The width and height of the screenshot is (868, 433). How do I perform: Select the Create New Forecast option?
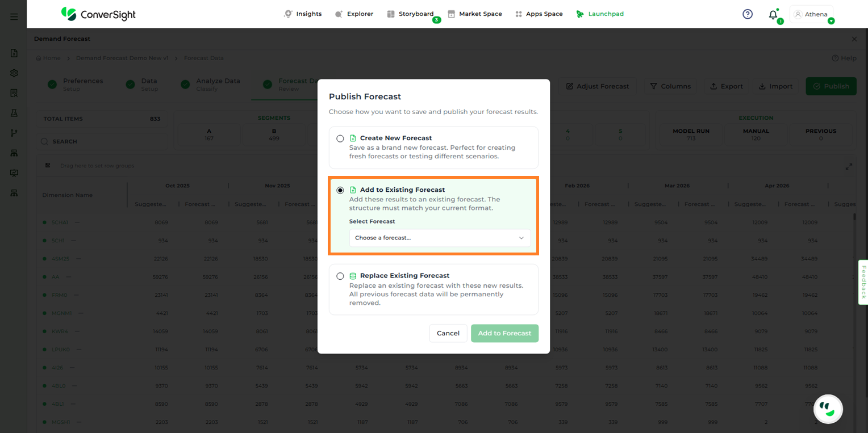point(340,138)
